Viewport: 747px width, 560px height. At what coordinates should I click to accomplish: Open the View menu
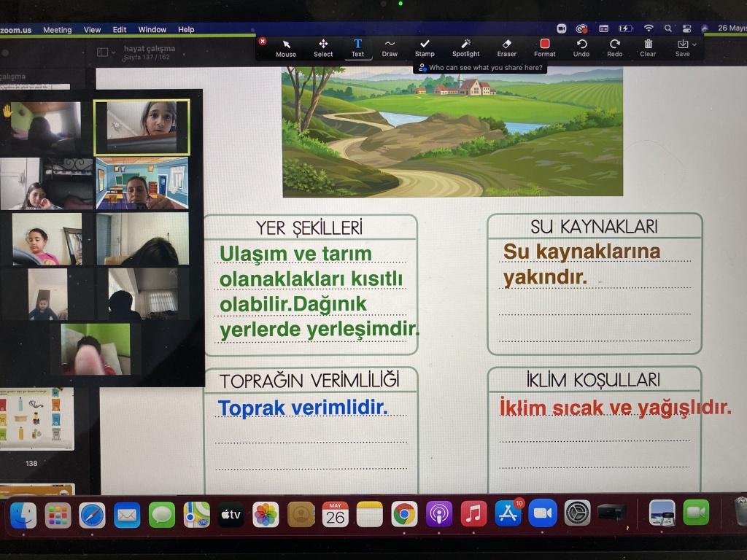pyautogui.click(x=92, y=30)
